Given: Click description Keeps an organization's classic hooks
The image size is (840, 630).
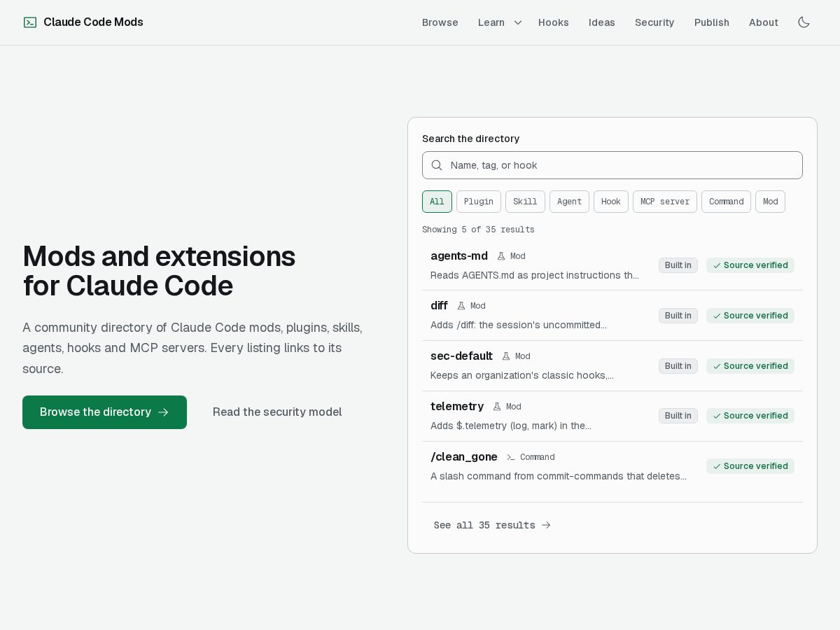Looking at the screenshot, I should pyautogui.click(x=522, y=375).
